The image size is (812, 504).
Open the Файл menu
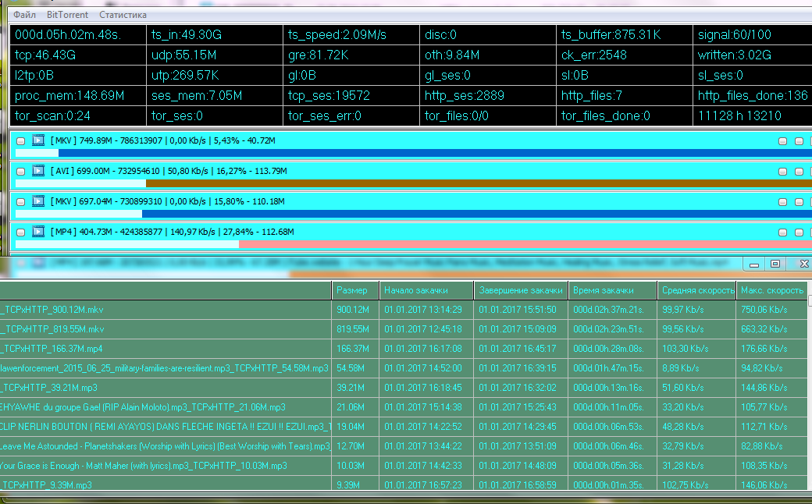coord(24,15)
